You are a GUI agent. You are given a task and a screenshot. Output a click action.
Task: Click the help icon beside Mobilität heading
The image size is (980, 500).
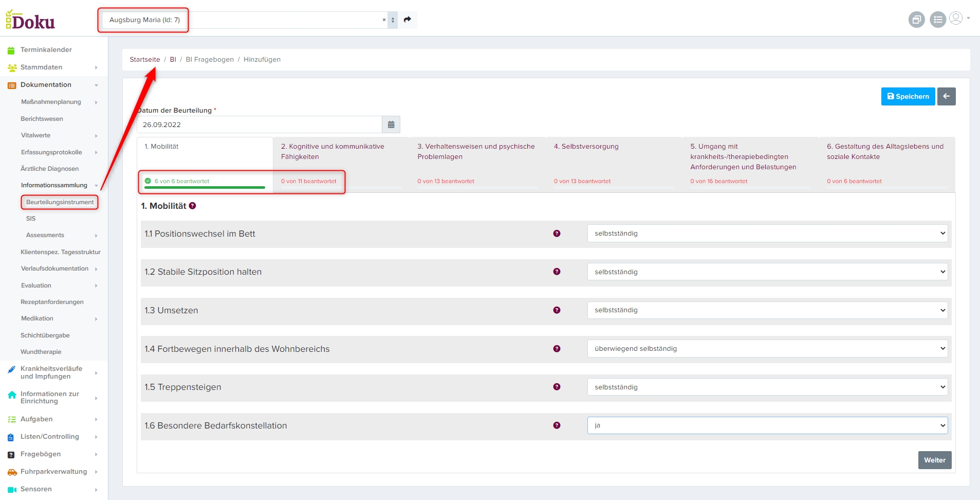[x=193, y=206]
